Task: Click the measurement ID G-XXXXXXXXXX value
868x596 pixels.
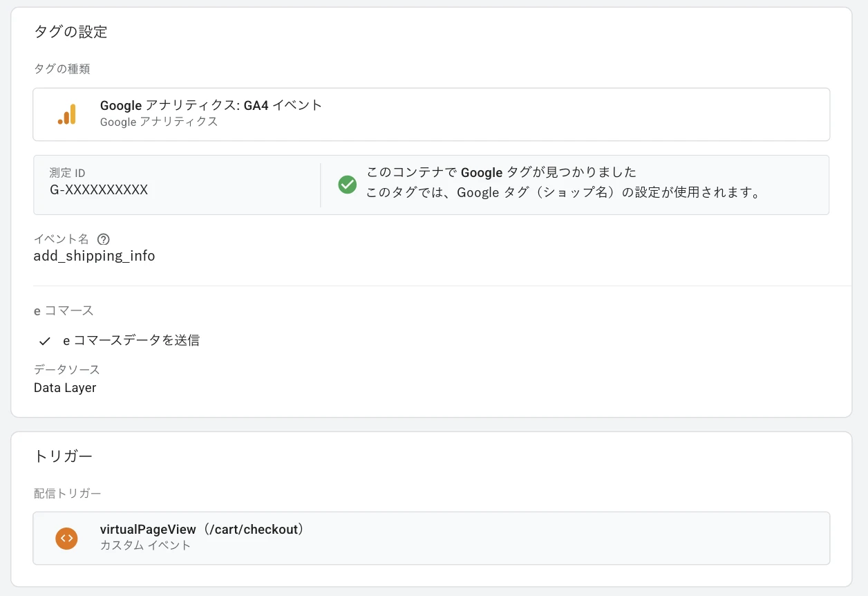Action: point(99,189)
